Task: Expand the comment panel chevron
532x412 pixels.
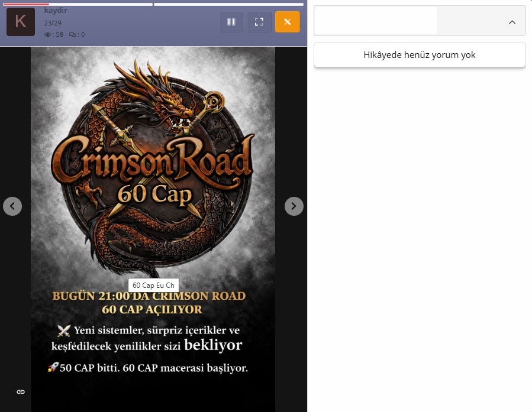Action: click(512, 22)
